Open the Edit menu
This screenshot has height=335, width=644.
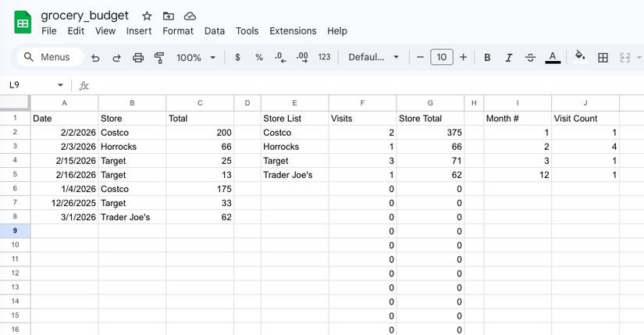click(x=76, y=30)
